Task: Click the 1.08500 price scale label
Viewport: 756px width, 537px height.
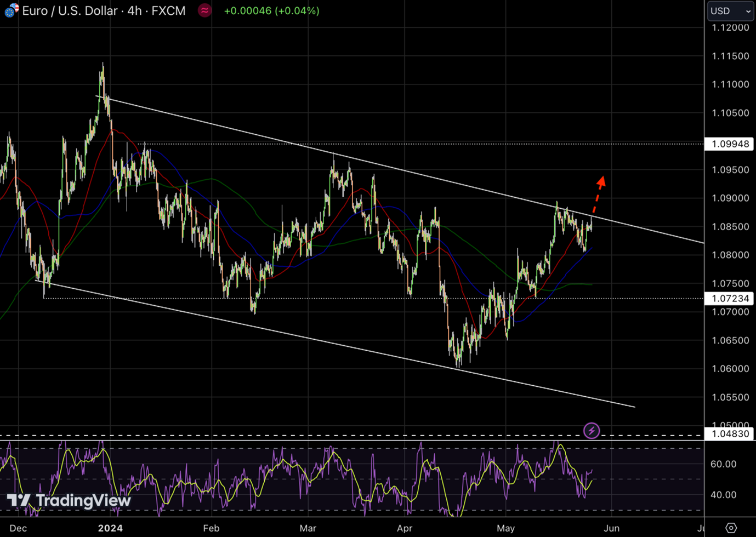Action: pyautogui.click(x=730, y=227)
